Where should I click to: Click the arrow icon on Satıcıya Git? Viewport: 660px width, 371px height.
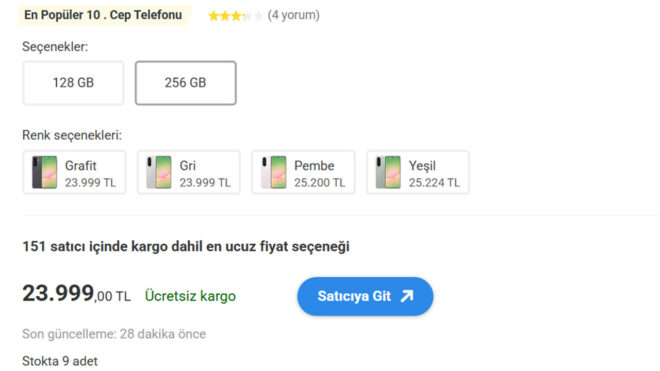[407, 296]
